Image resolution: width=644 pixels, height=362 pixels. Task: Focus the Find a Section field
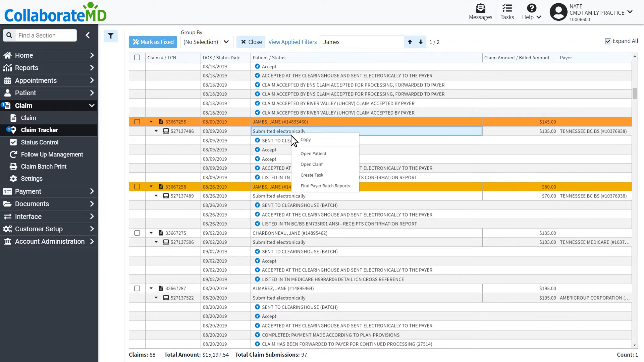46,35
